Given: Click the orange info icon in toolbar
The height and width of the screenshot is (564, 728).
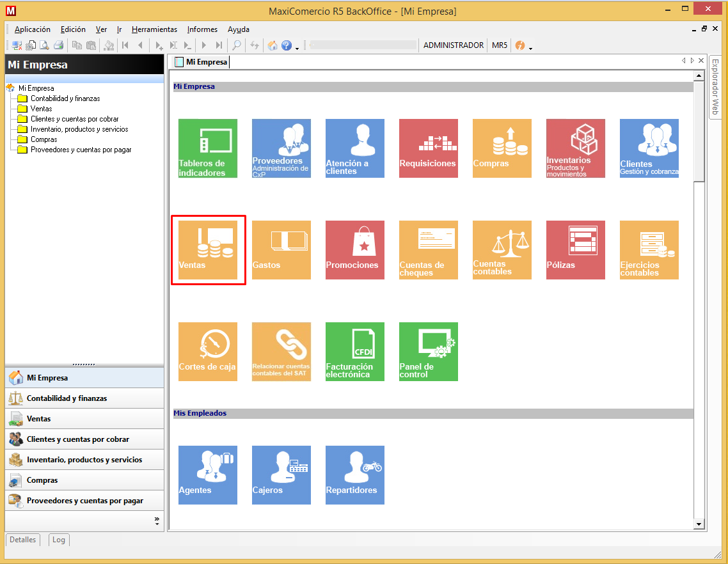Looking at the screenshot, I should (520, 45).
